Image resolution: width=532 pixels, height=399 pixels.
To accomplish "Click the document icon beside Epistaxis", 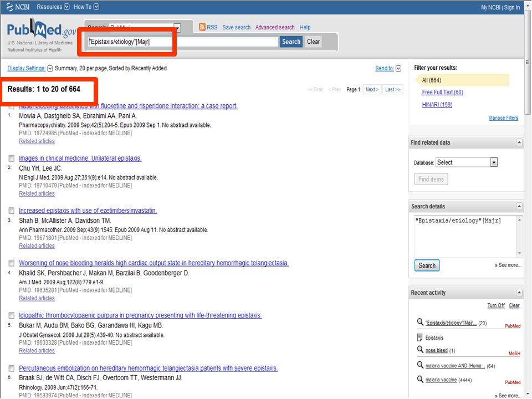I will (420, 337).
